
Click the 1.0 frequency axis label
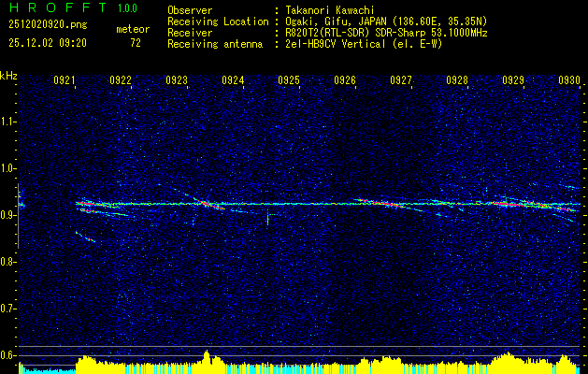[x=8, y=168]
